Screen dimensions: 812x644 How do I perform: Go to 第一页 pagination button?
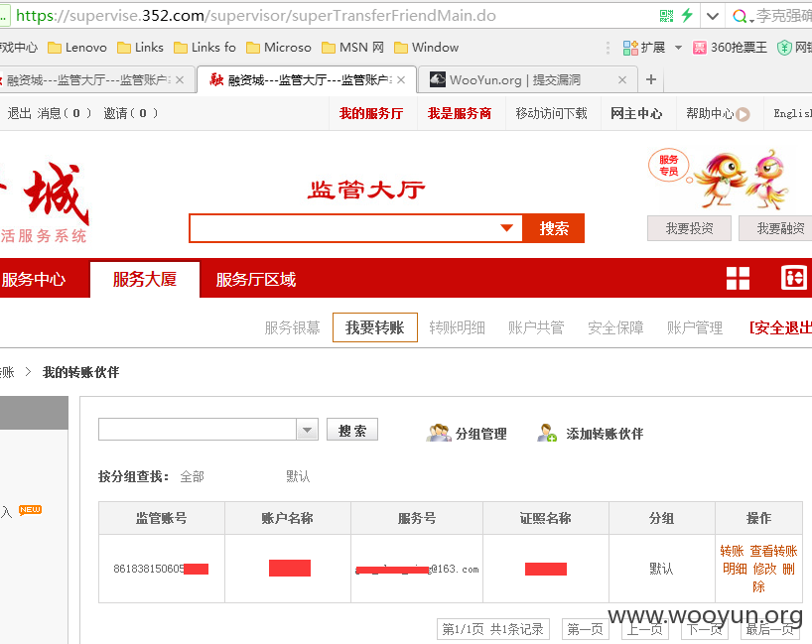point(586,629)
